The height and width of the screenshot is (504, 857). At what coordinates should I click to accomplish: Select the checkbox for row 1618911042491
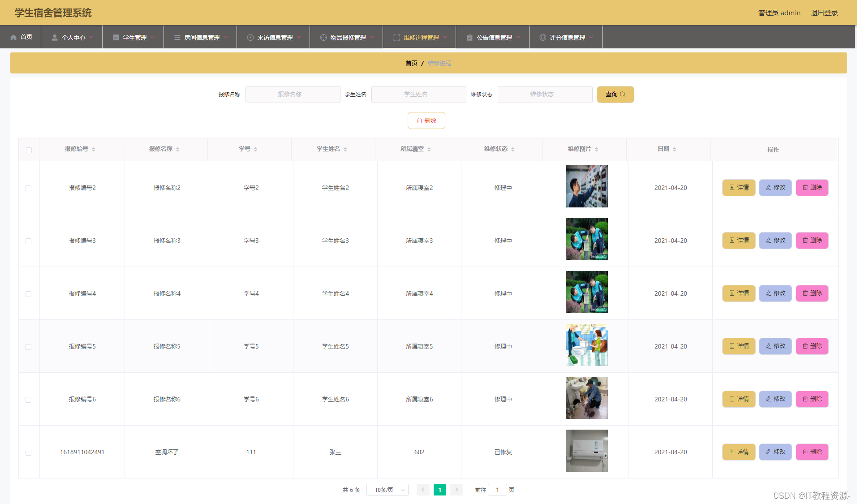[x=29, y=452]
